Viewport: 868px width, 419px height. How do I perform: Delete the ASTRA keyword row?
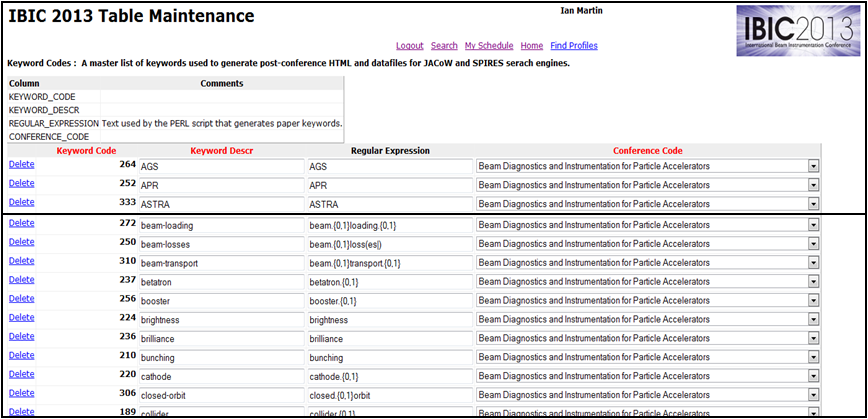coord(22,202)
